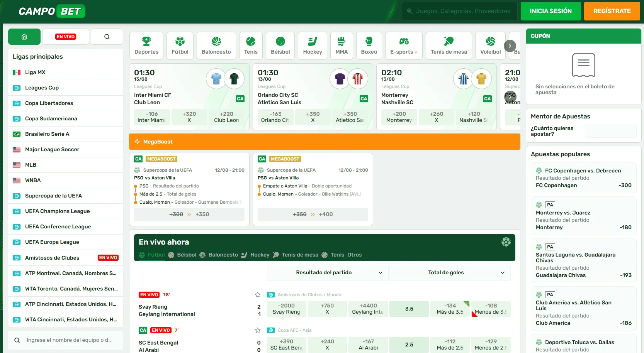The image size is (644, 353).
Task: Switch to the Béisbol live tab
Action: pos(182,255)
